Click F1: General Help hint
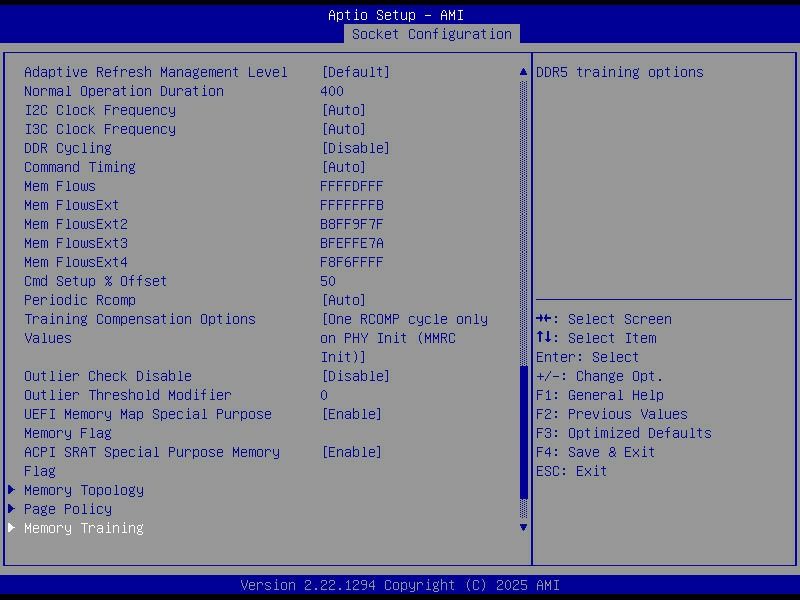The width and height of the screenshot is (800, 600). coord(600,395)
